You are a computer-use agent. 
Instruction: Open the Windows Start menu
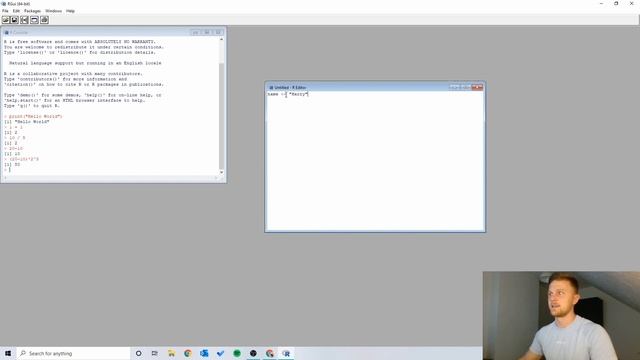[8, 353]
